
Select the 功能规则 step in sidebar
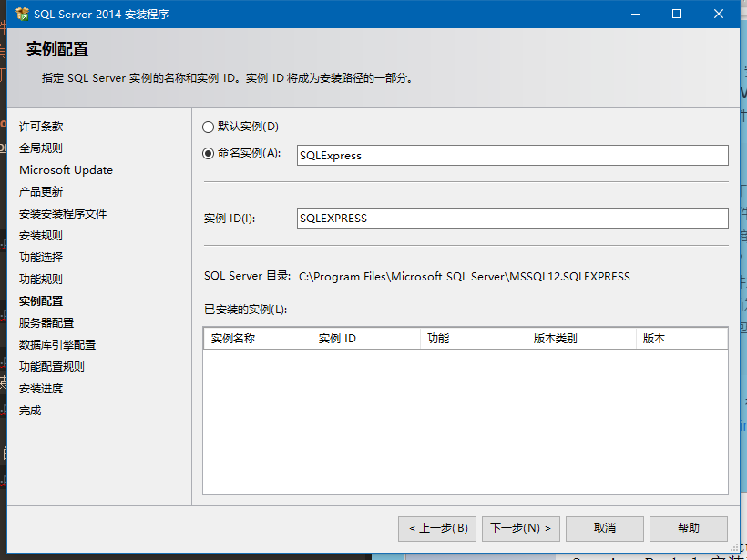[41, 280]
